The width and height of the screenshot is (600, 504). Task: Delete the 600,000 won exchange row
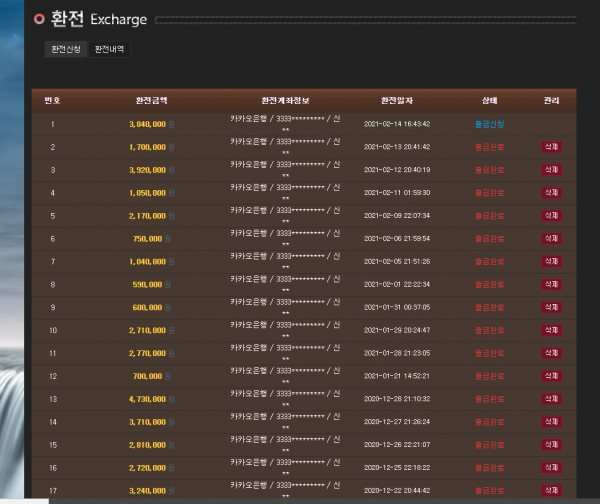pos(551,307)
